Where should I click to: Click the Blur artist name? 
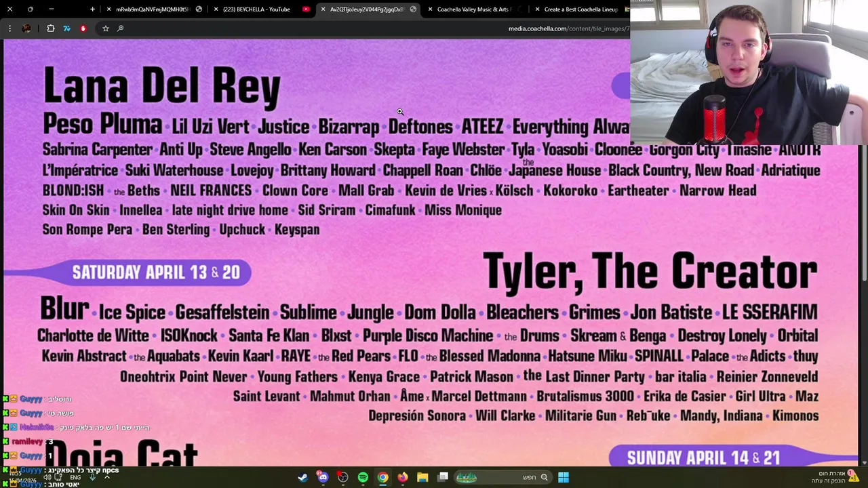point(64,309)
